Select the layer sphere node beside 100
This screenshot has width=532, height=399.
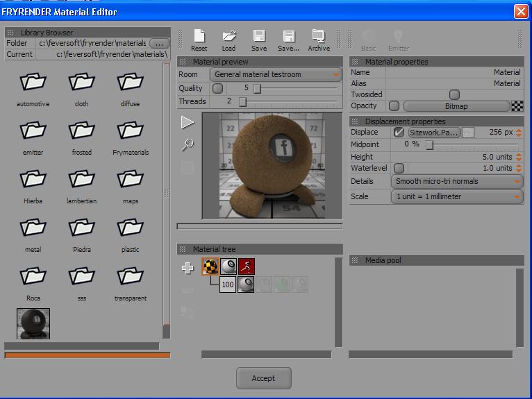coord(246,285)
